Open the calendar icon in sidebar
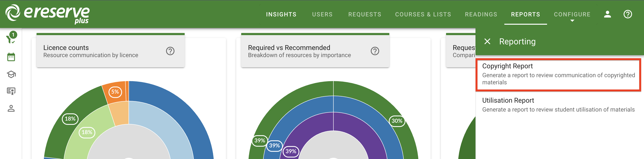Viewport: 644px width, 159px height. (x=11, y=57)
